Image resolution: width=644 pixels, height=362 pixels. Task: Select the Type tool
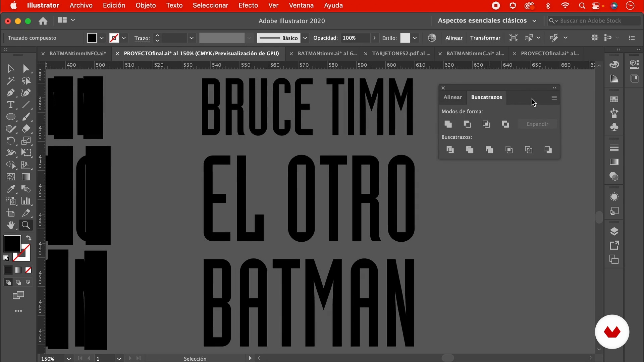pos(11,105)
